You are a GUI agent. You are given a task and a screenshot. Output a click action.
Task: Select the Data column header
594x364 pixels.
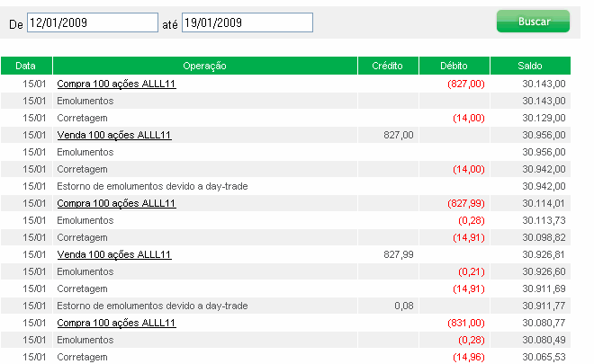coord(26,66)
